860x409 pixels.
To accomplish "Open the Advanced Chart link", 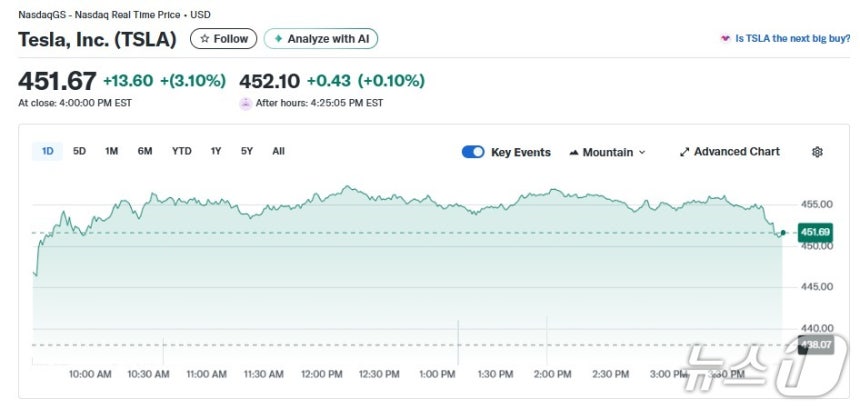I will (736, 152).
